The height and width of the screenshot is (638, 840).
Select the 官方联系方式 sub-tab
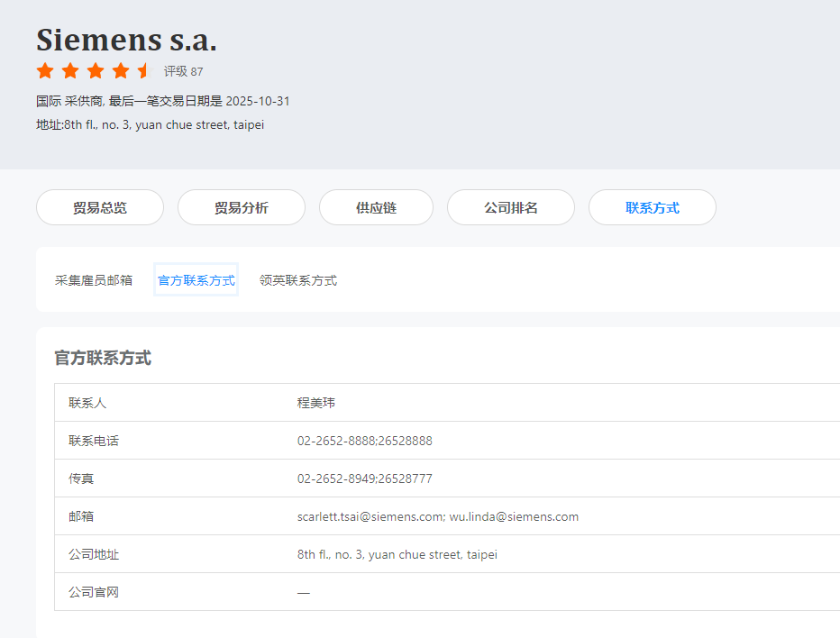(196, 280)
